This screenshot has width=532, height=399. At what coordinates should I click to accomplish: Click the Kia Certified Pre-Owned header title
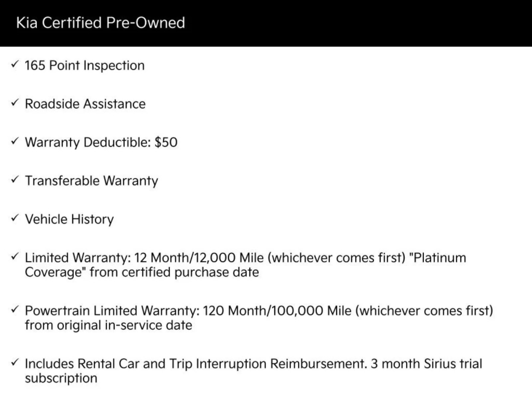tap(100, 23)
